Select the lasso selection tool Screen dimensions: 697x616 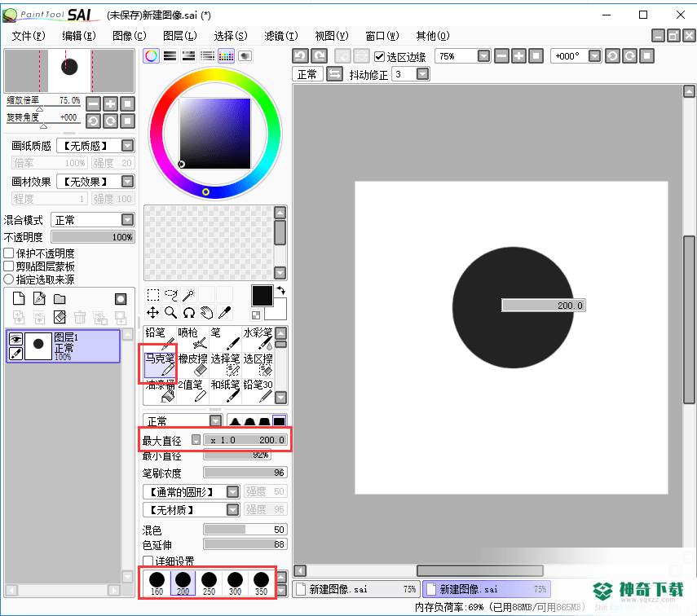point(170,295)
